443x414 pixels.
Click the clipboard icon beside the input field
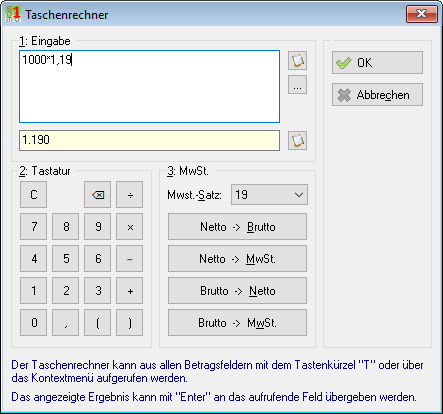coord(297,60)
